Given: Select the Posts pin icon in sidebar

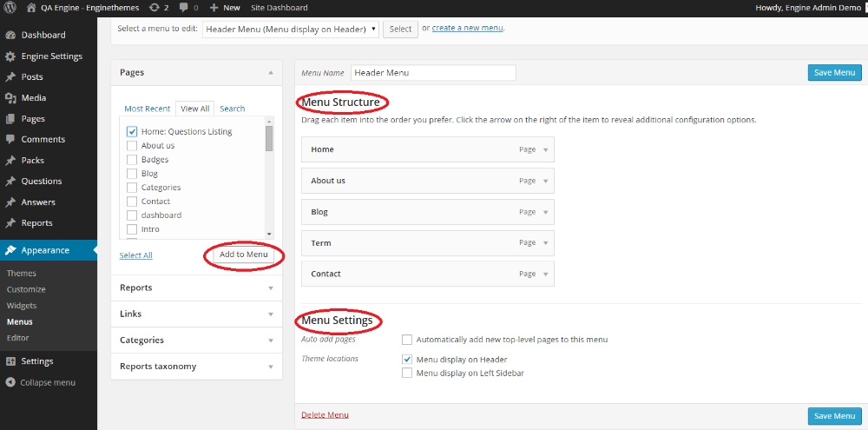Looking at the screenshot, I should [x=10, y=77].
